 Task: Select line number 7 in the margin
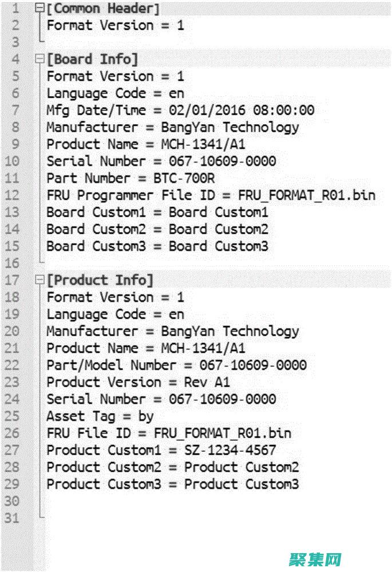coord(15,110)
